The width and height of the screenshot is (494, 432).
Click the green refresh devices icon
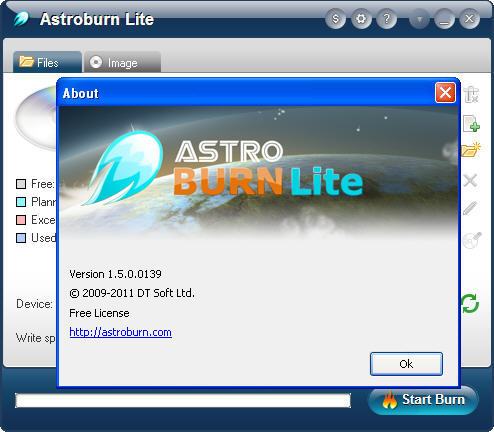tap(470, 303)
